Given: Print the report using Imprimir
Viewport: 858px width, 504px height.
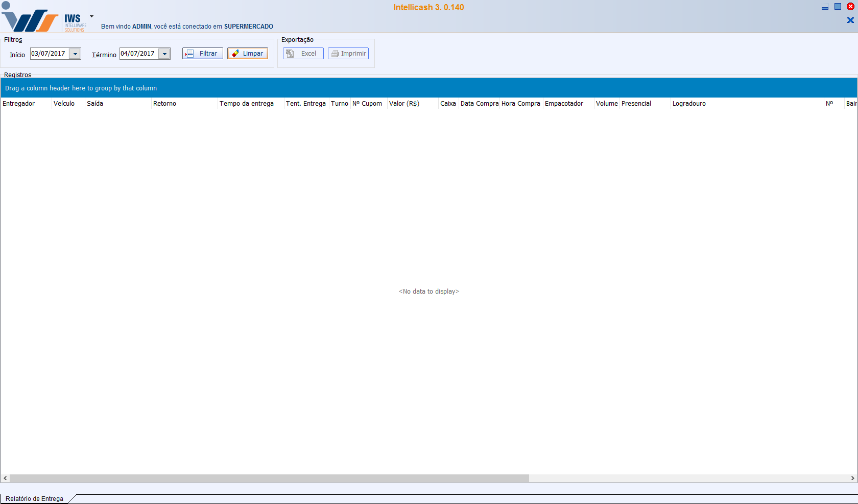Looking at the screenshot, I should [x=348, y=54].
